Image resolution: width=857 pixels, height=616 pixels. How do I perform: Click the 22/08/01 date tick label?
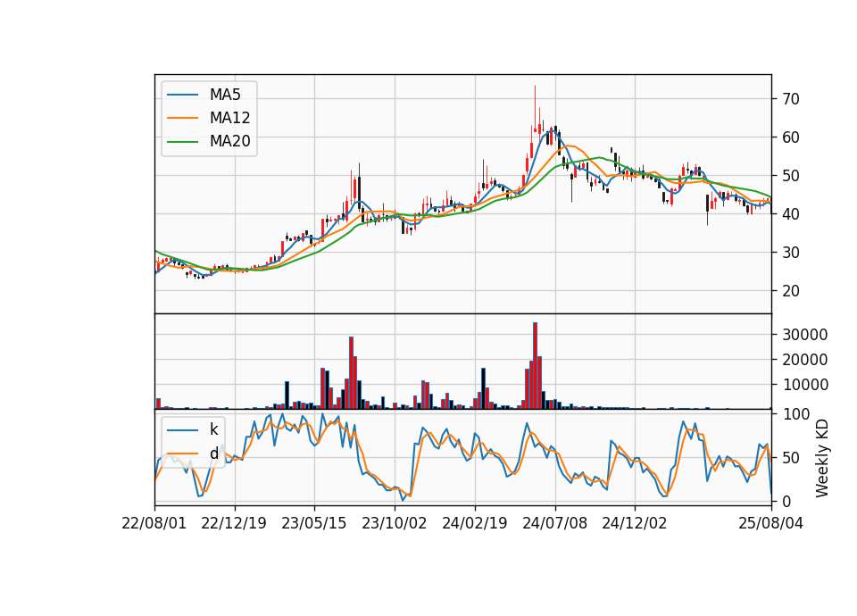[154, 523]
